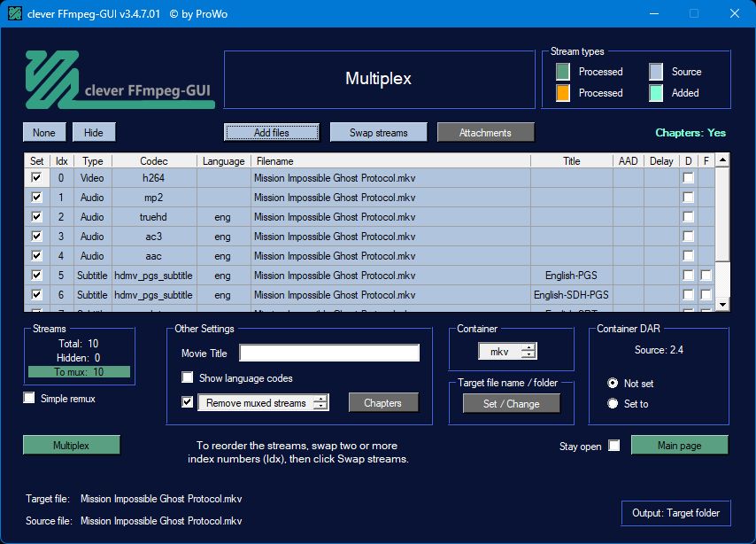Image resolution: width=756 pixels, height=544 pixels.
Task: Sort by the Codec column header
Action: (x=154, y=161)
